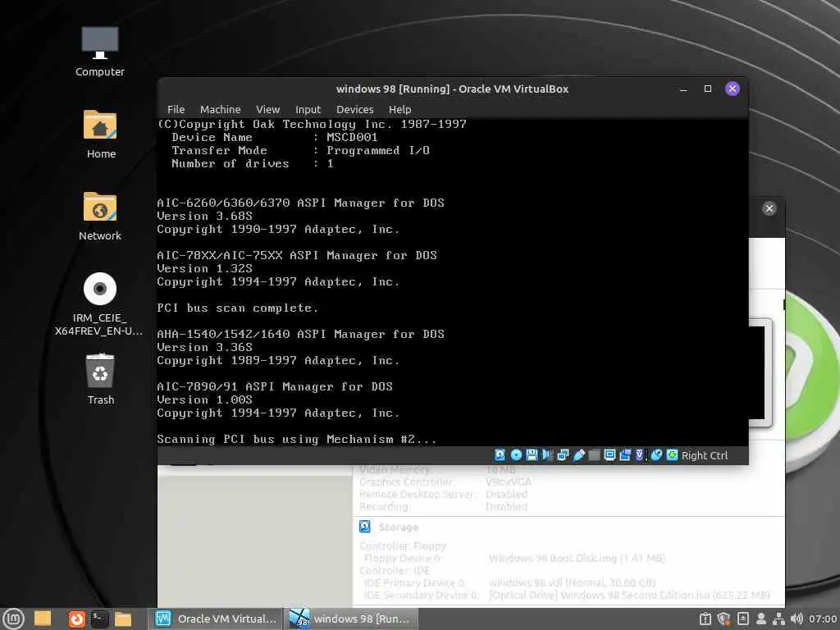
Task: Click the optical drive status icon
Action: point(516,454)
